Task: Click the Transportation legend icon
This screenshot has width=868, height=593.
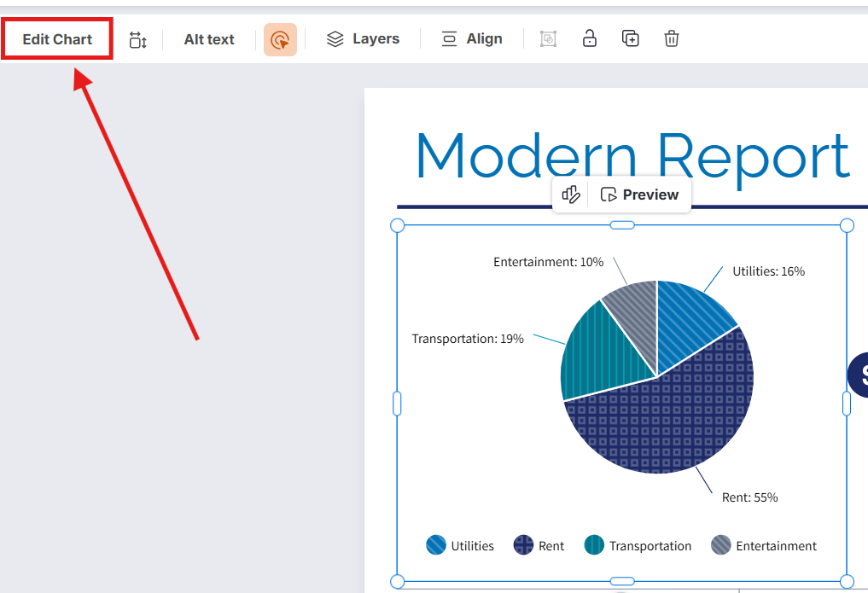Action: (x=594, y=545)
